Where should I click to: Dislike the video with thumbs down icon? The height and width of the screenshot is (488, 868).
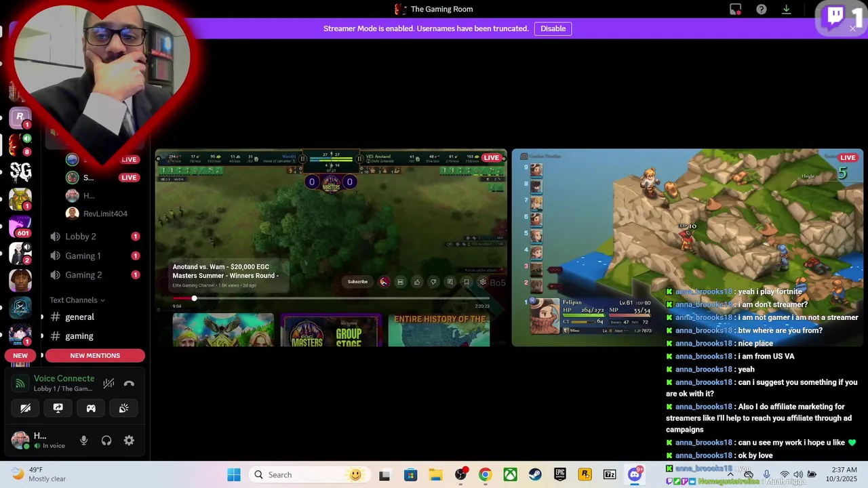point(433,282)
